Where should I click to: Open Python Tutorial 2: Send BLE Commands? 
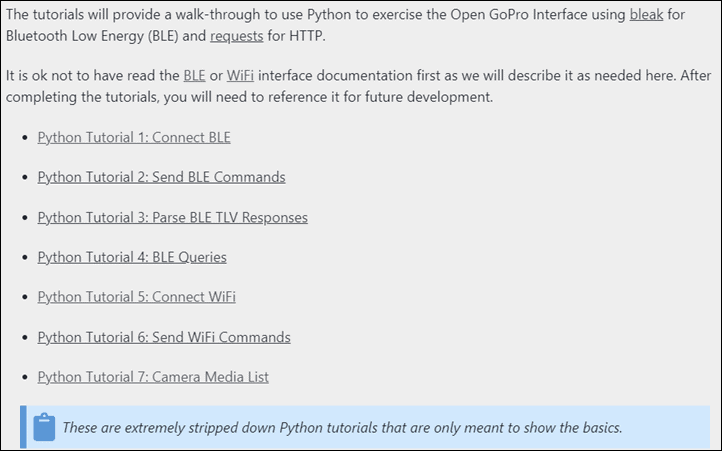coord(162,177)
